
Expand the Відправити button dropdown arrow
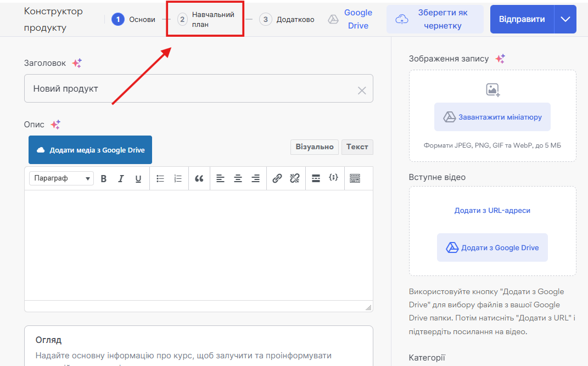pos(565,19)
